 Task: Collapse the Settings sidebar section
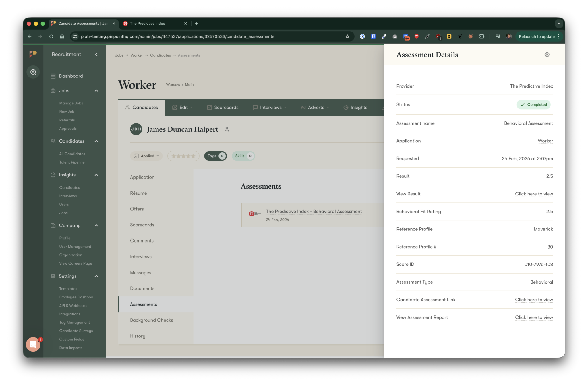pyautogui.click(x=96, y=276)
